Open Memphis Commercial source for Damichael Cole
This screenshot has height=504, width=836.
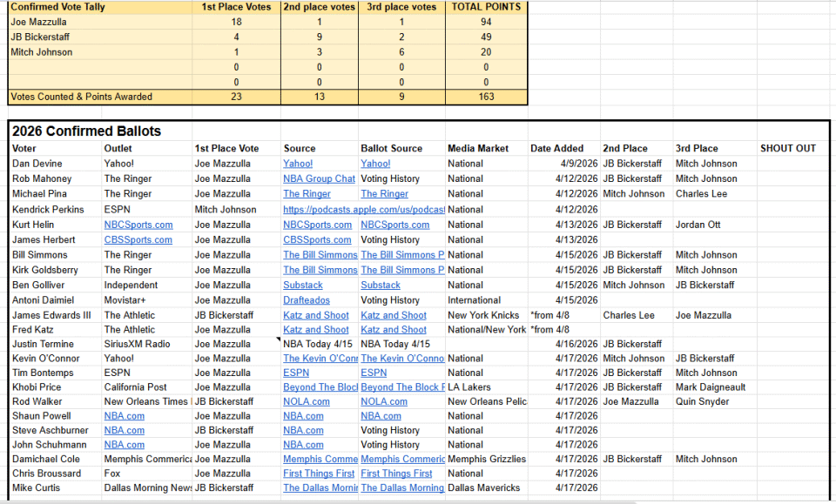[320, 460]
